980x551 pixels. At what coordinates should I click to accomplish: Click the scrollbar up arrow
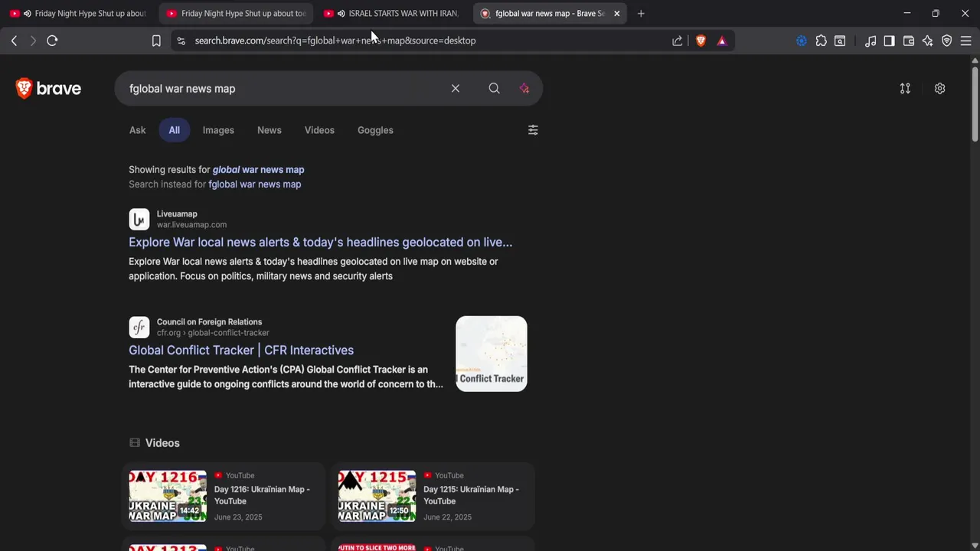[x=975, y=60]
